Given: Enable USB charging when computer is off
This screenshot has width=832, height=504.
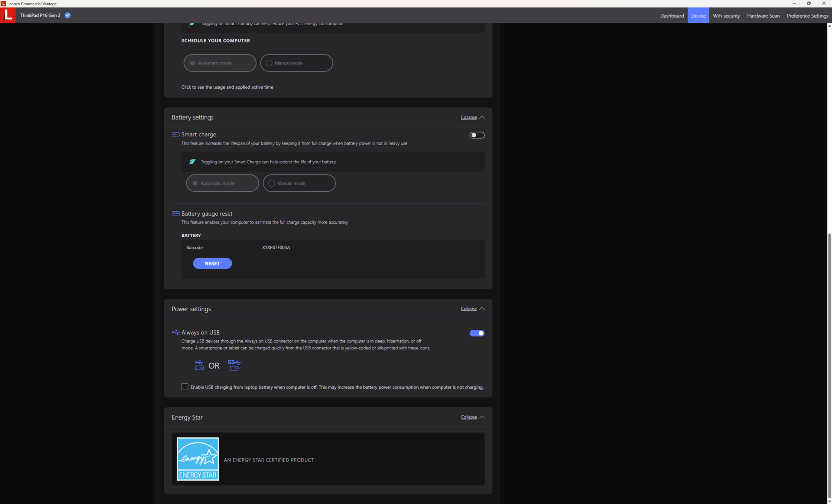Looking at the screenshot, I should click(x=185, y=387).
